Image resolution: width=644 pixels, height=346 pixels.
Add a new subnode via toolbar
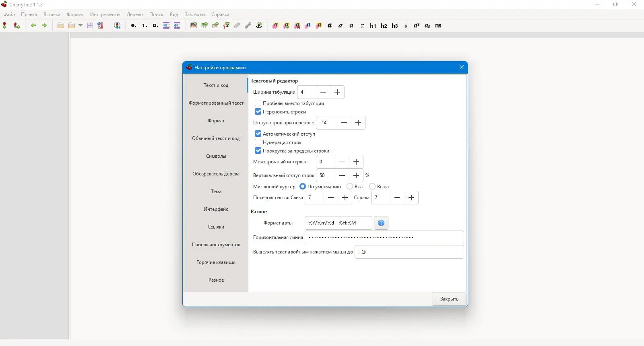click(x=17, y=26)
